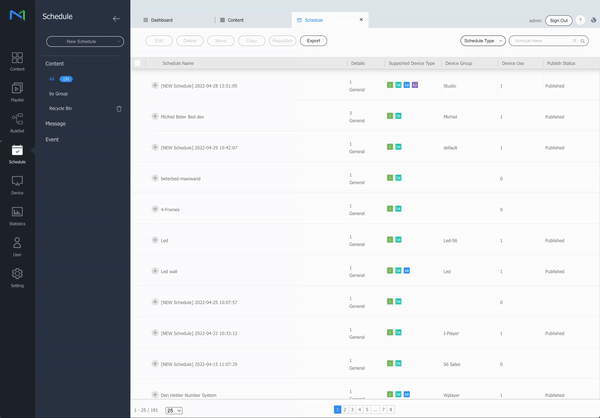This screenshot has height=418, width=600.
Task: Open the Device section in the sidebar
Action: (17, 185)
